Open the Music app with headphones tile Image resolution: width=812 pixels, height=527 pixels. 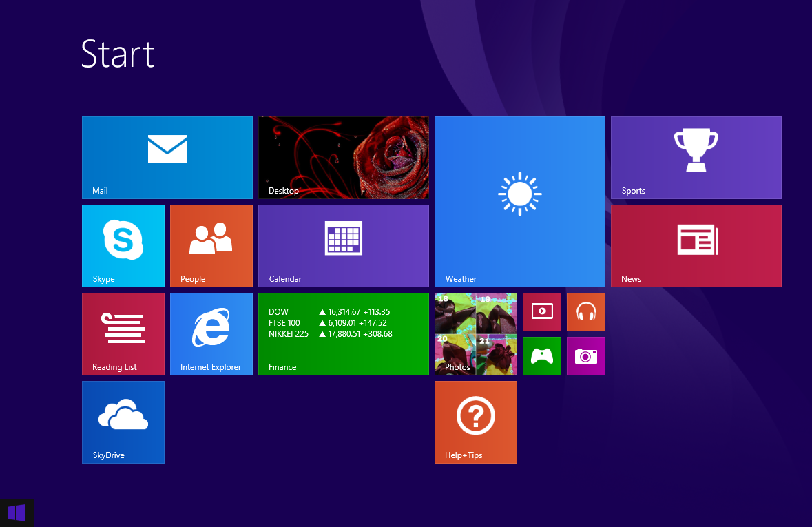point(585,312)
